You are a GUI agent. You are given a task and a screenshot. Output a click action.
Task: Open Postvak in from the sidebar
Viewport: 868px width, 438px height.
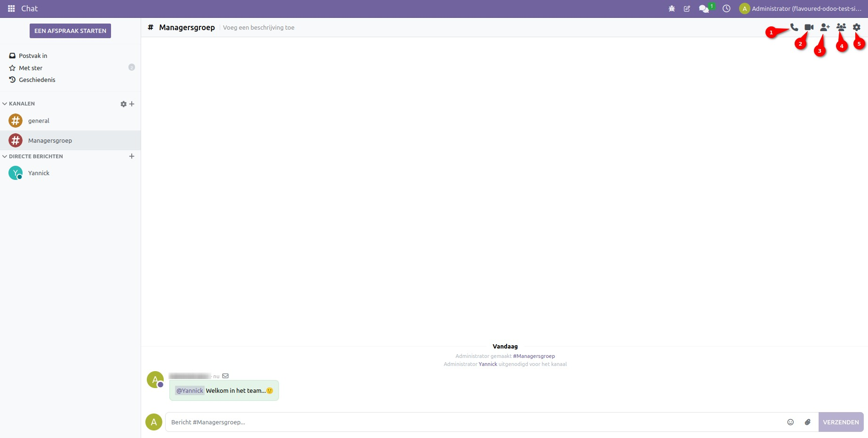coord(32,56)
